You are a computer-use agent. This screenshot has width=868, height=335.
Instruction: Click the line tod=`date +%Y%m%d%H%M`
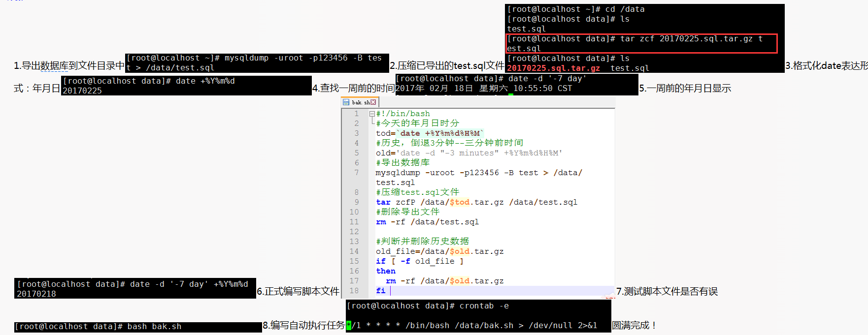(x=430, y=133)
